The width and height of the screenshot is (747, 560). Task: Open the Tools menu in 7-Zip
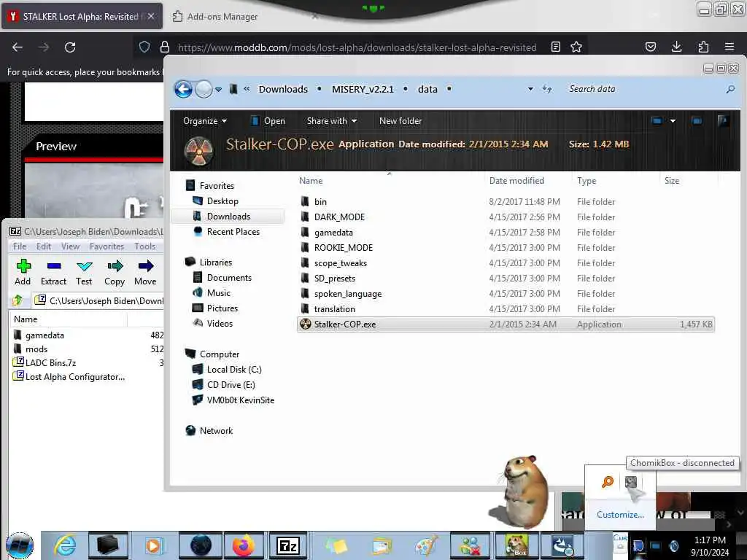pos(145,246)
